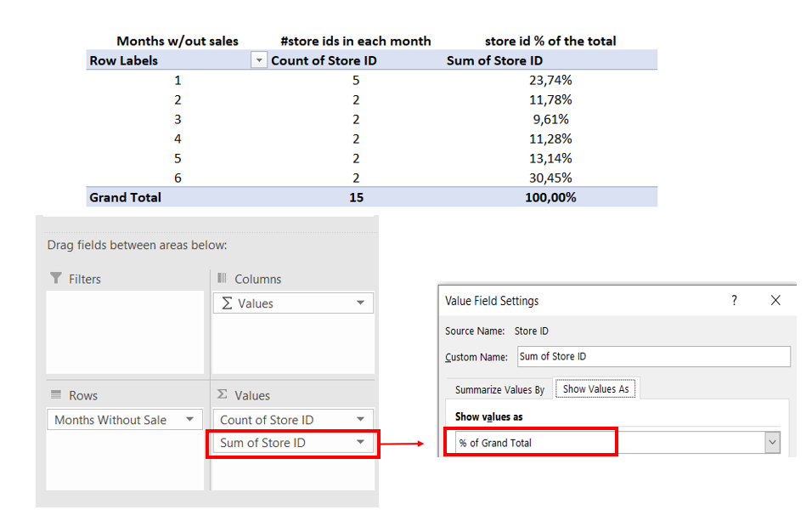Screen dimensions: 812x521
Task: Click the help question mark in Value Field Settings
Action: (734, 301)
